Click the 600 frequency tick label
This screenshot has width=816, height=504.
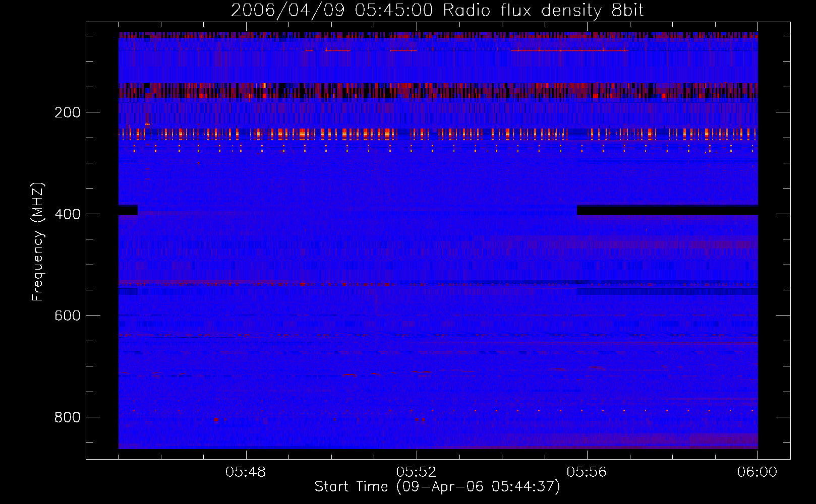pos(68,316)
